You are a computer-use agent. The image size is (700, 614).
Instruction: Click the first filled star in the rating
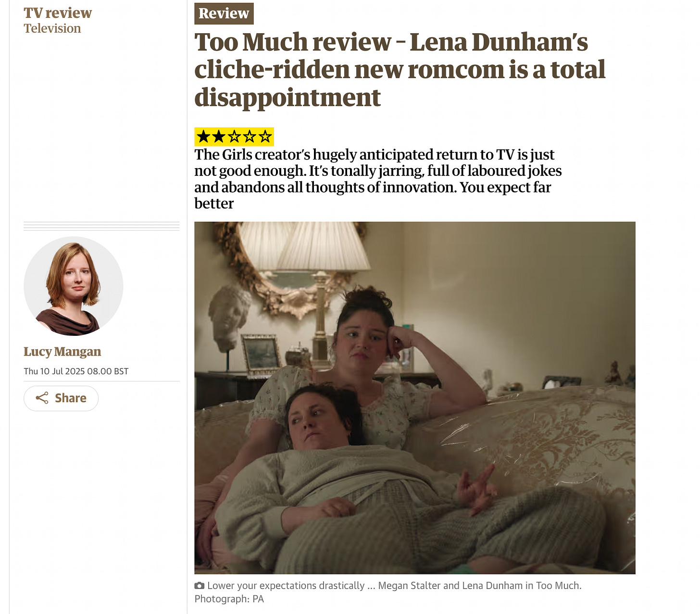[203, 137]
